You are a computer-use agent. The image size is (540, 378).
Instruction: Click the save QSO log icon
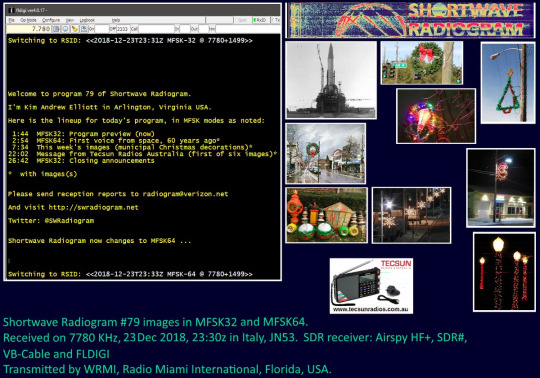(84, 29)
